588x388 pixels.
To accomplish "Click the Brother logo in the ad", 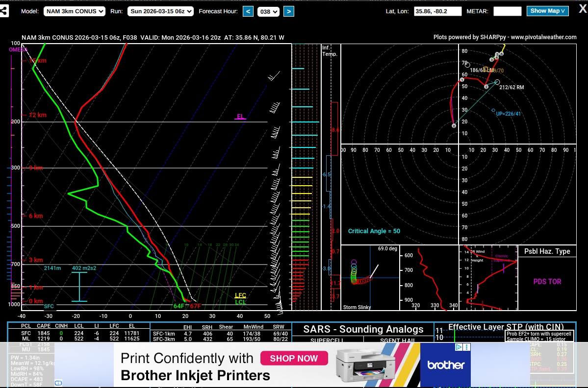I will point(445,365).
